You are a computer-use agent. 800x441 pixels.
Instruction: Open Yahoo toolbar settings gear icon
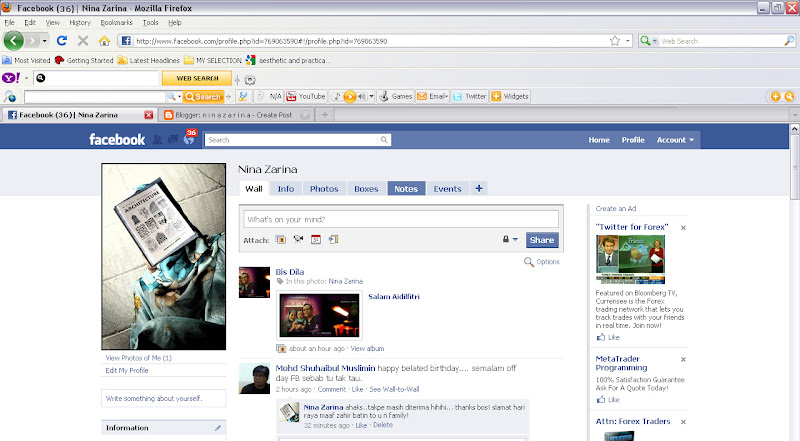point(249,80)
